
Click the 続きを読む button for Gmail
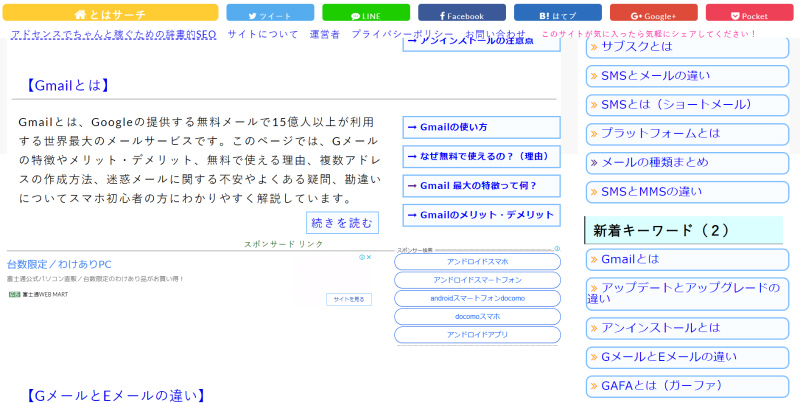343,222
